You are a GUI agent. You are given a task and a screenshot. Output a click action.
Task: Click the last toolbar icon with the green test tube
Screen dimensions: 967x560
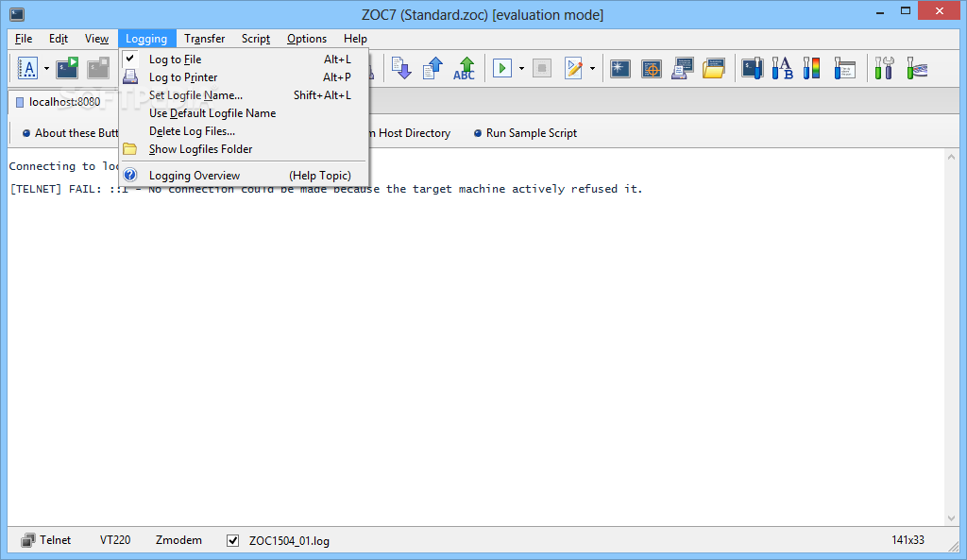pyautogui.click(x=917, y=68)
